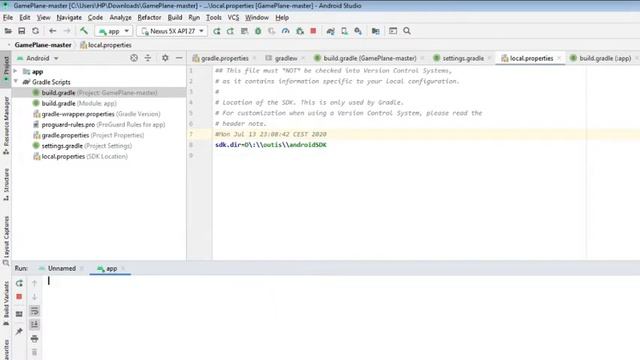The width and height of the screenshot is (640, 360).
Task: Open Resource Manager sidebar tab
Action: tap(6, 125)
